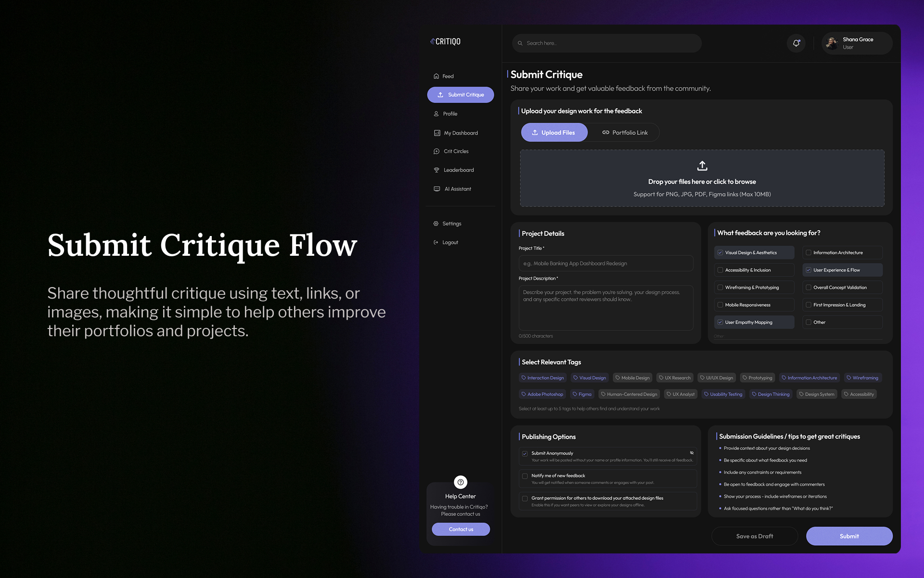Select the Usability Testing tag
The image size is (924, 578).
tap(723, 394)
